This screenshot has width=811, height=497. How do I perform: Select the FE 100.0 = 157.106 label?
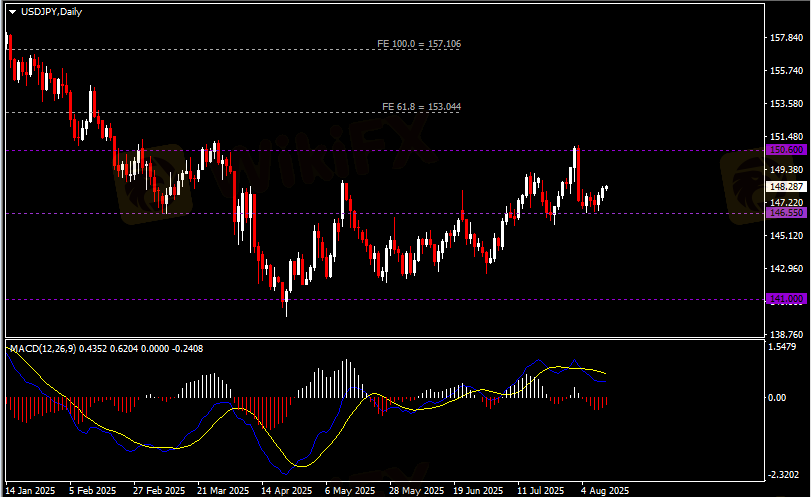418,44
